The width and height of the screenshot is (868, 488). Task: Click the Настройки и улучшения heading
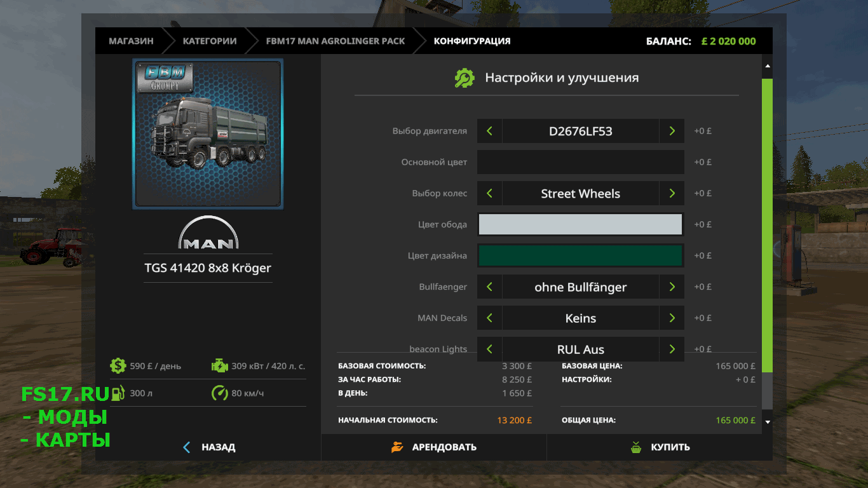click(x=562, y=78)
